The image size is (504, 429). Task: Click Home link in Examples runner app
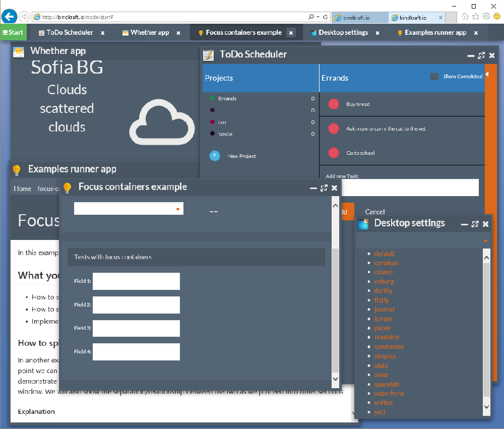click(23, 189)
